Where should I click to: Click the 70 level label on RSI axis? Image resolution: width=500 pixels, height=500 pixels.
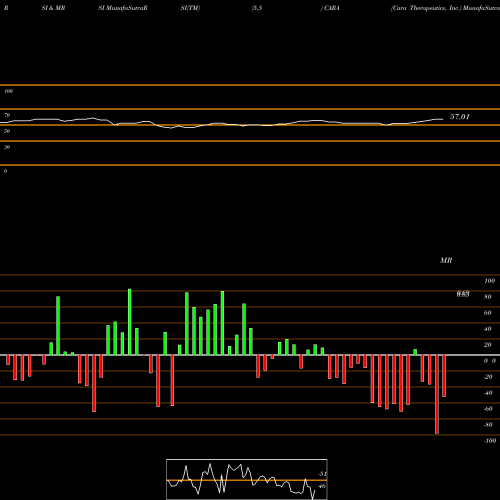pyautogui.click(x=7, y=115)
